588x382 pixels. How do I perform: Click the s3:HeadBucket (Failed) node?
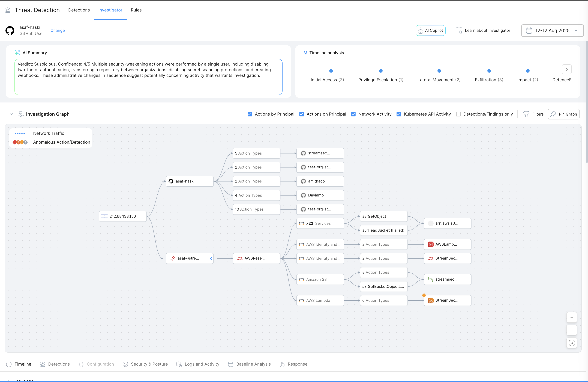pyautogui.click(x=384, y=230)
